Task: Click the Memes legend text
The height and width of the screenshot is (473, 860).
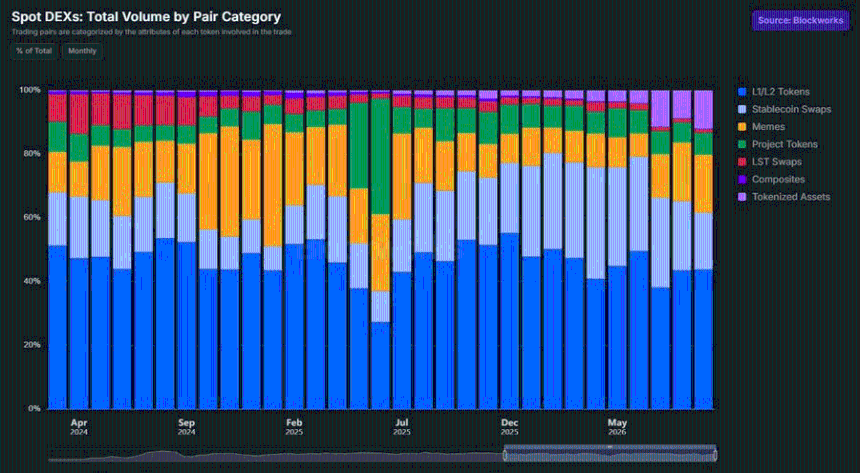Action: [x=768, y=127]
